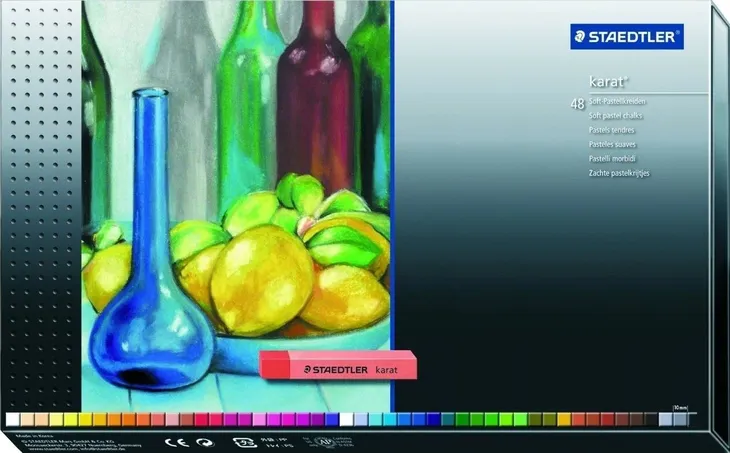Click the STAEDTLER logo in the blue banner
The width and height of the screenshot is (730, 453).
[x=627, y=37]
